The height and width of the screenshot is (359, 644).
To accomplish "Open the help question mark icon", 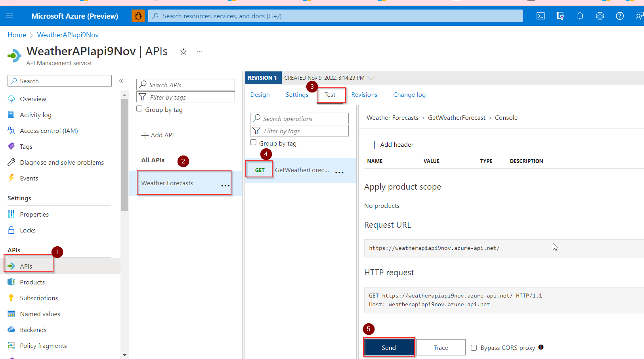I will (620, 16).
